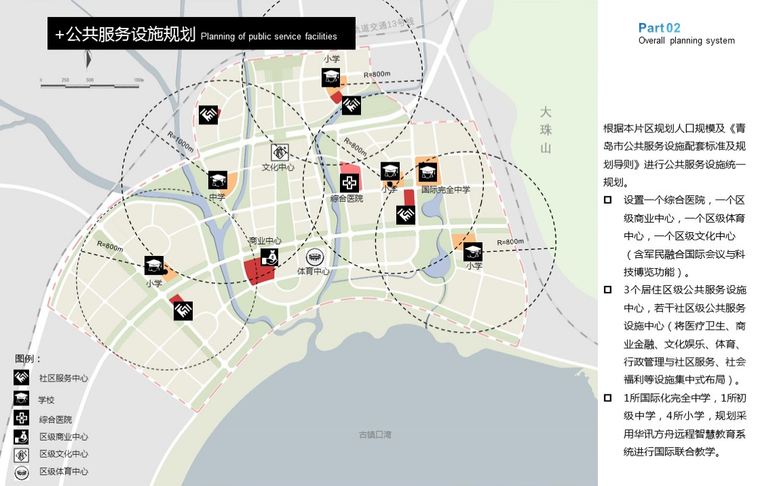Viewport: 760px width, 486px height.
Task: Click the legend icon for 社区服务中心
Action: pos(21,377)
